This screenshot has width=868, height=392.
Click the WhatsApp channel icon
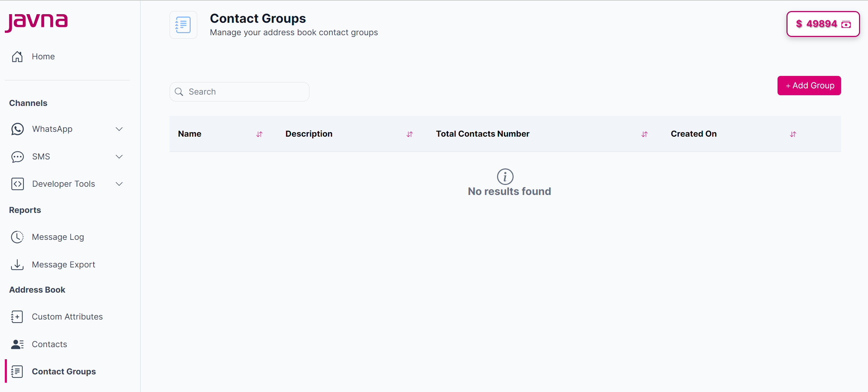(17, 129)
